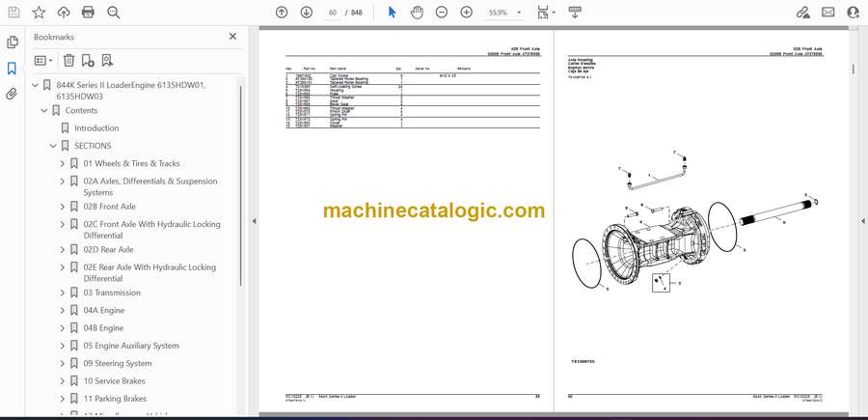The width and height of the screenshot is (868, 420).
Task: Bookmark this file with the star icon
Action: (39, 13)
